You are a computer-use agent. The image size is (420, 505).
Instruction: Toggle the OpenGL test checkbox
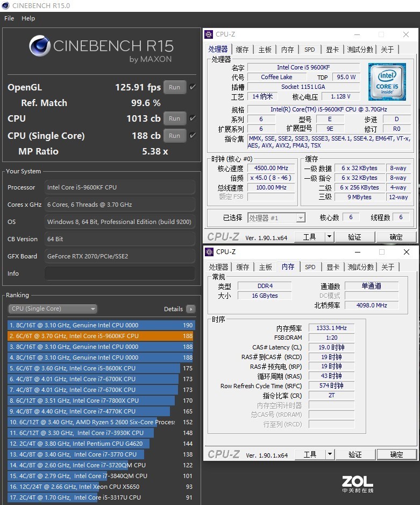coord(193,87)
